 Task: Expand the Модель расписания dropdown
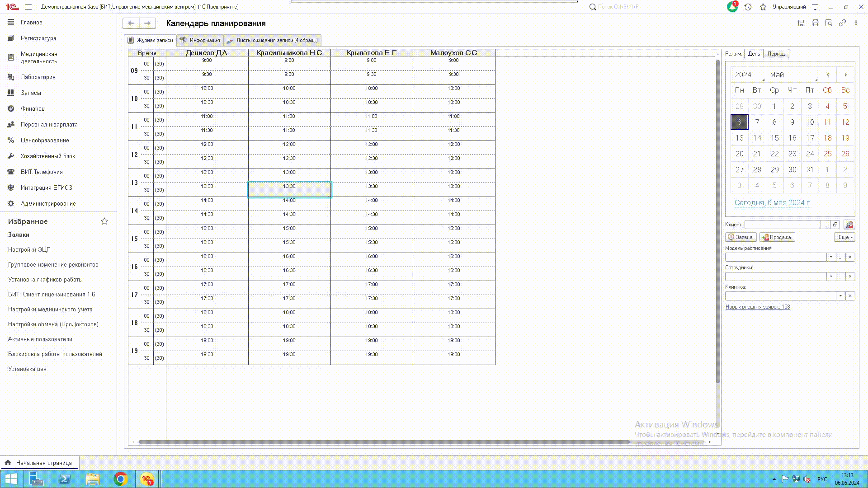coord(831,257)
